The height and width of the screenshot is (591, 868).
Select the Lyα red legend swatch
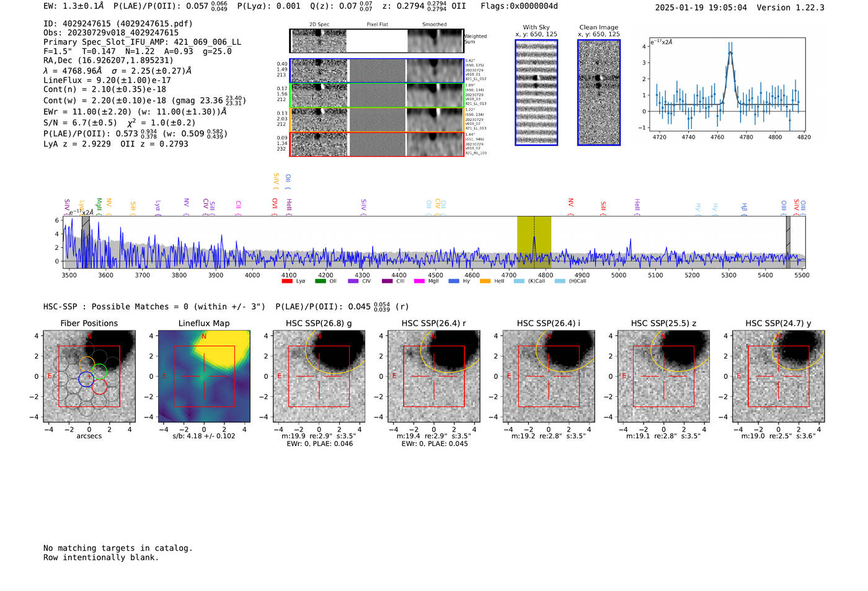[287, 281]
